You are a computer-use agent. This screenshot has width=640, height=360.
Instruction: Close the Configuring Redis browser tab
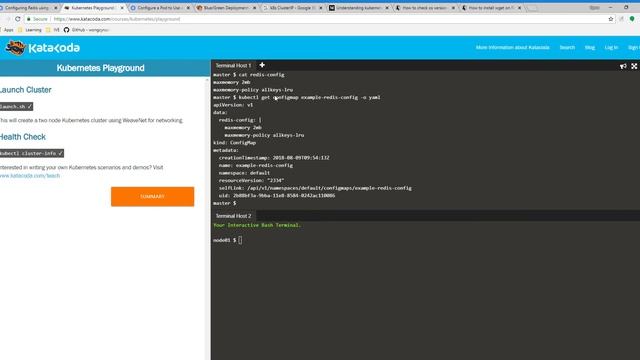click(x=56, y=8)
